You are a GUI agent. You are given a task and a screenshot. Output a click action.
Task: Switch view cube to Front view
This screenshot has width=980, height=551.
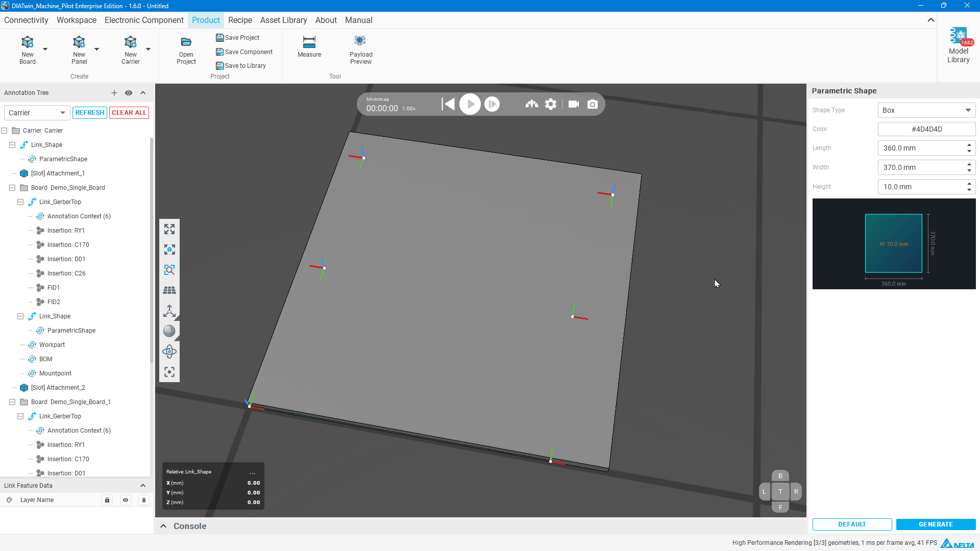(x=780, y=507)
